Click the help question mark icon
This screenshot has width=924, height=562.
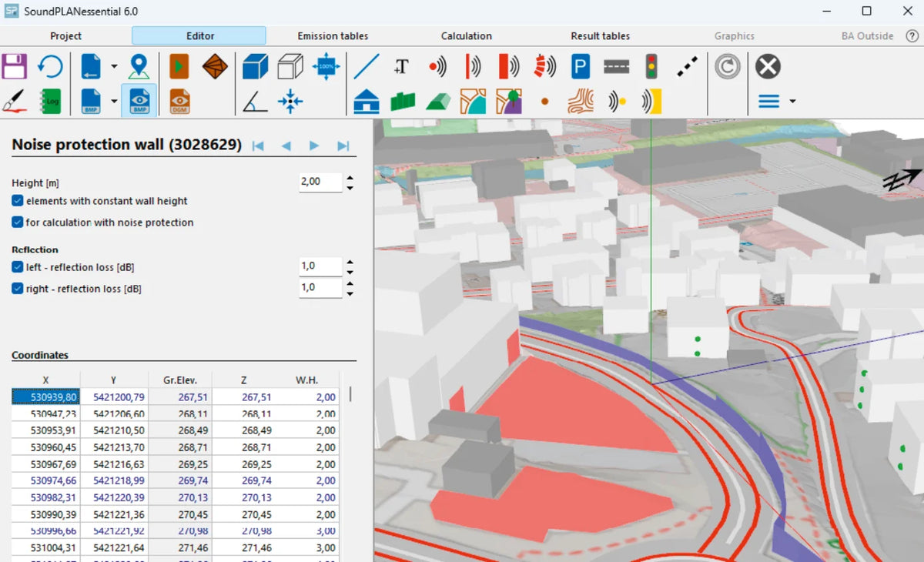tap(912, 35)
